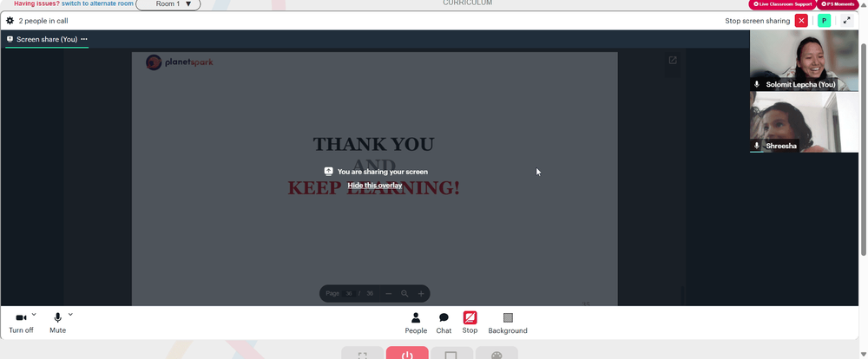Image resolution: width=868 pixels, height=359 pixels.
Task: Click the page scrollbar down arrow
Action: pos(864,354)
